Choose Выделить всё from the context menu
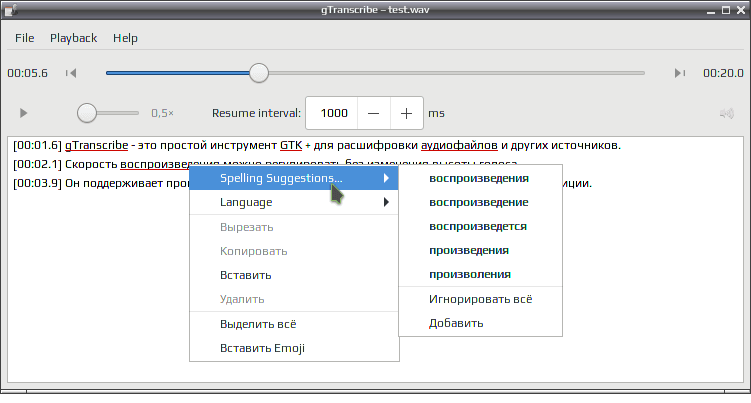The image size is (751, 403). [x=294, y=324]
